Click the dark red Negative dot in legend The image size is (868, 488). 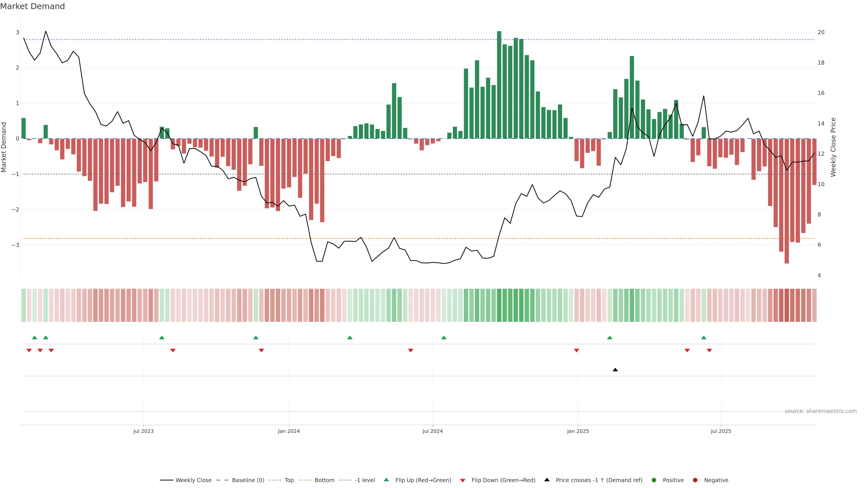click(695, 480)
